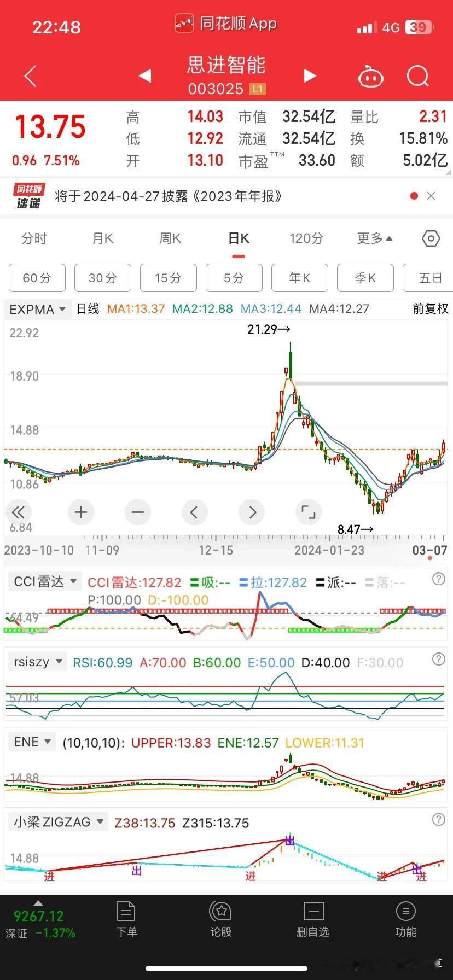
Task: Expand the chart to fullscreen
Action: pos(309,512)
